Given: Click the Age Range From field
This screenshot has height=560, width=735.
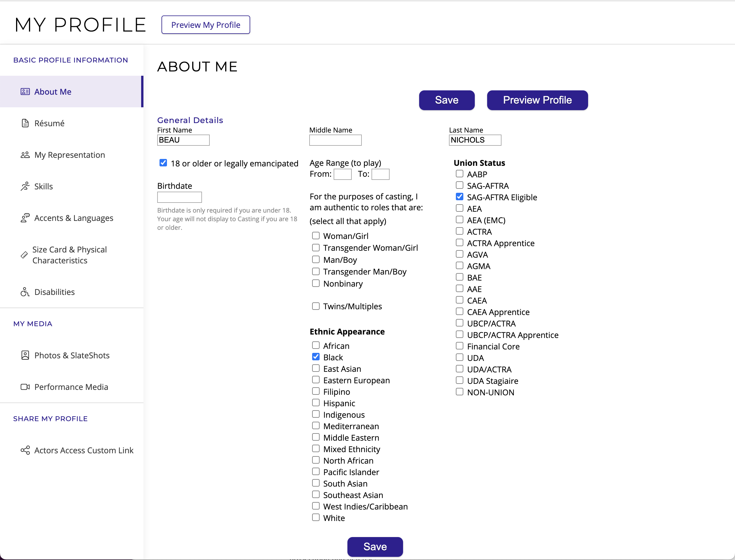Looking at the screenshot, I should pos(342,174).
